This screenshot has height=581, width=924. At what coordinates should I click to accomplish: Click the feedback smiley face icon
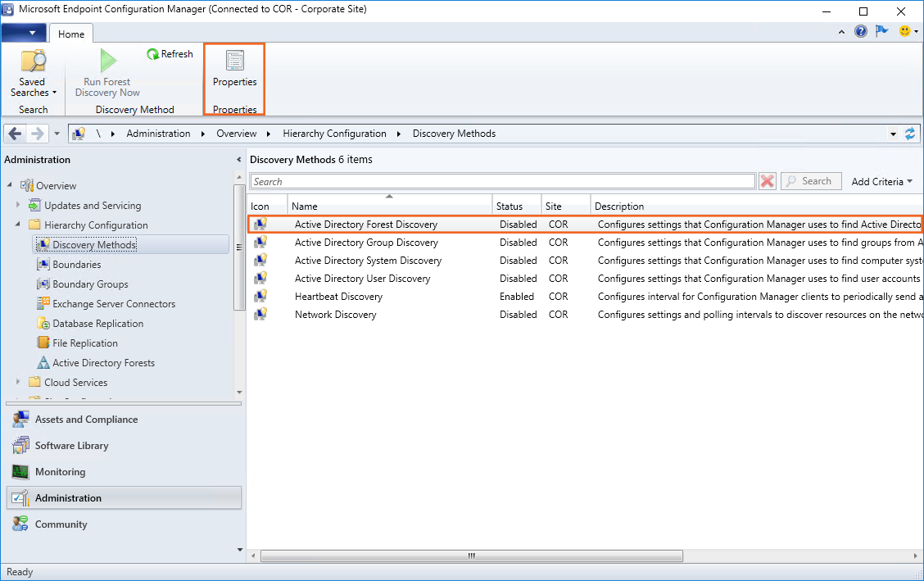(x=904, y=31)
